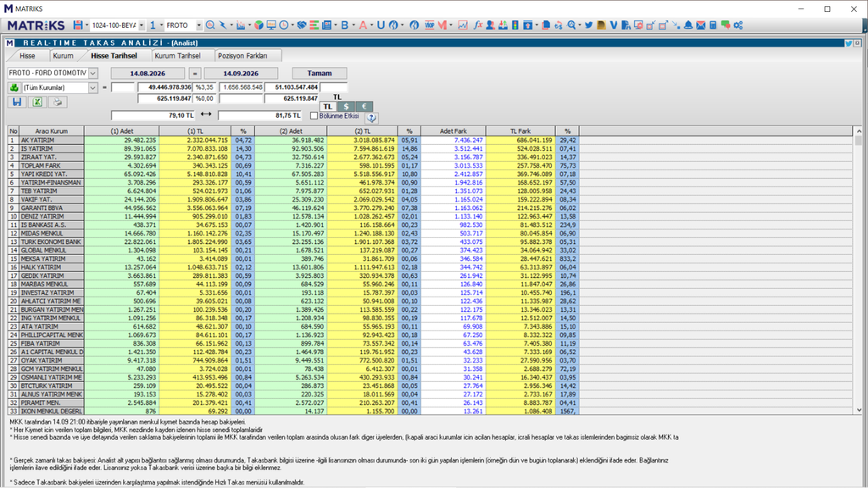Click the 81,75 TL price field
Viewport: 868px width, 488px height.
[x=259, y=115]
